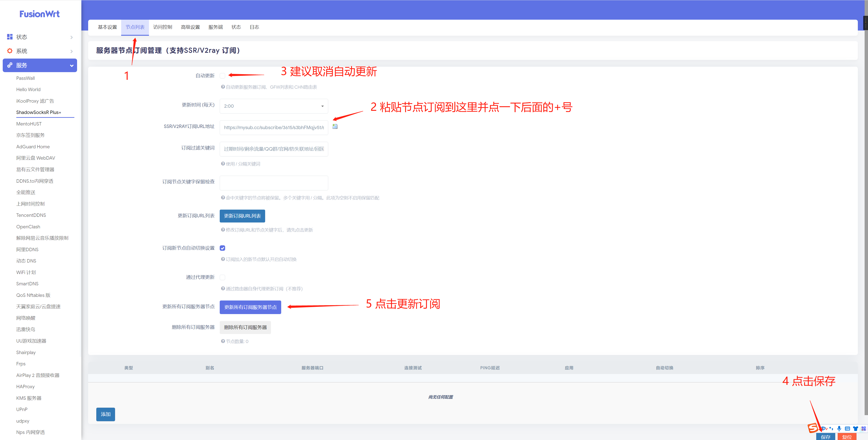Click the 添加 button

coord(106,414)
